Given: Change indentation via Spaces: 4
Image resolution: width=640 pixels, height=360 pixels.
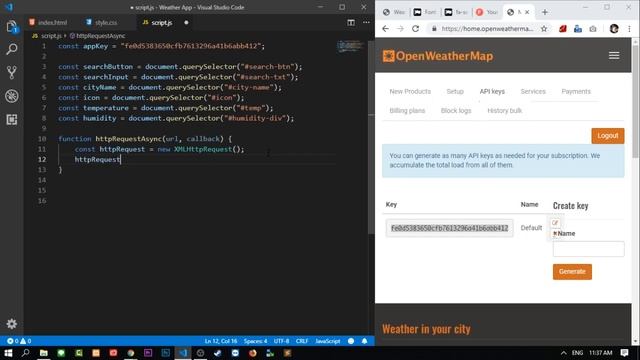Looking at the screenshot, I should [256, 341].
